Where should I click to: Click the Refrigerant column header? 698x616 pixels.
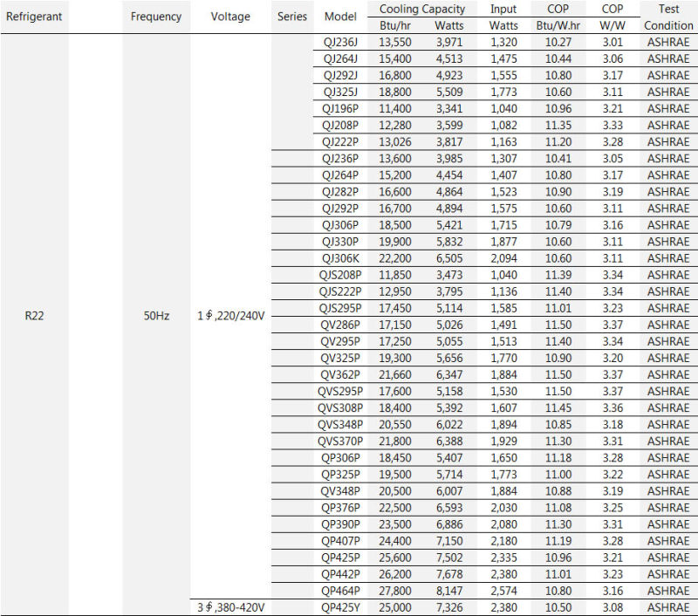34,17
